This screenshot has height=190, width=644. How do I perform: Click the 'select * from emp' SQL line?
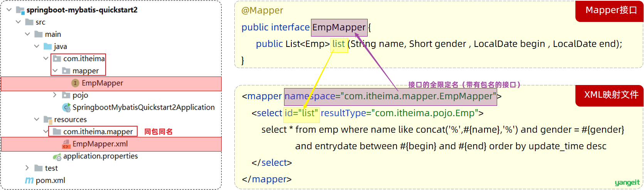(x=442, y=130)
